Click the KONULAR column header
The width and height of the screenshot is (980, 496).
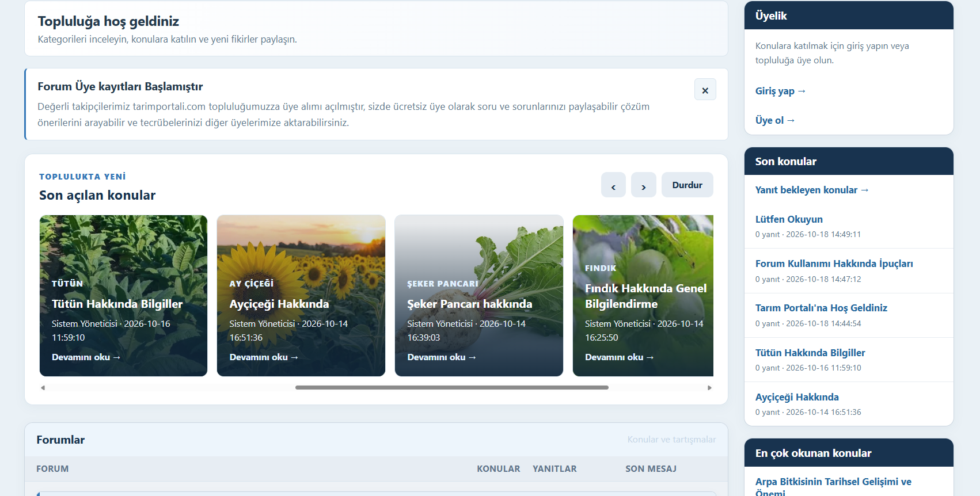[x=498, y=469]
